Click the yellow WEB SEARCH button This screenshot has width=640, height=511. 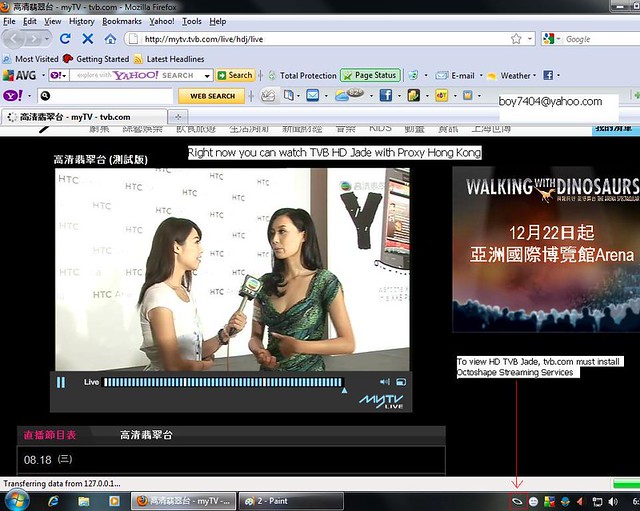212,96
